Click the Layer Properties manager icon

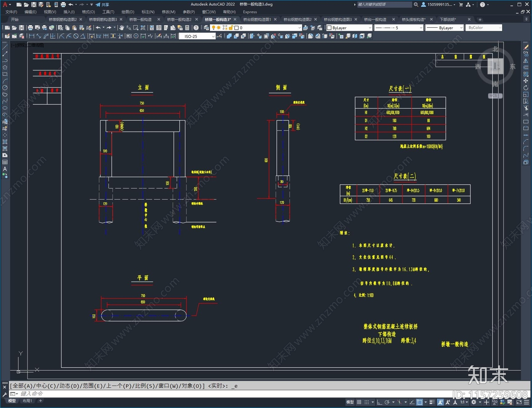[206, 28]
